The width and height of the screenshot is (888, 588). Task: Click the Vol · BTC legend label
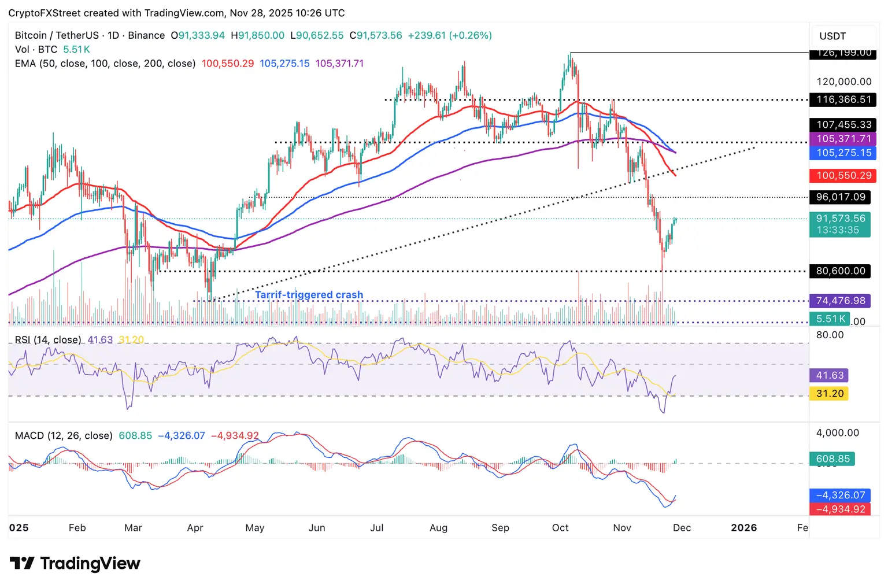coord(36,50)
